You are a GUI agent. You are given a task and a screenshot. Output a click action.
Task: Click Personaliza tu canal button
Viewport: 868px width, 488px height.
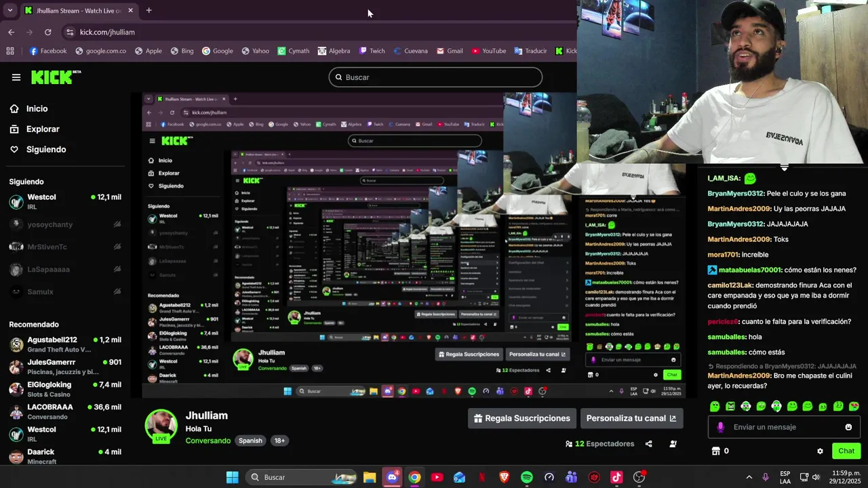pos(631,418)
